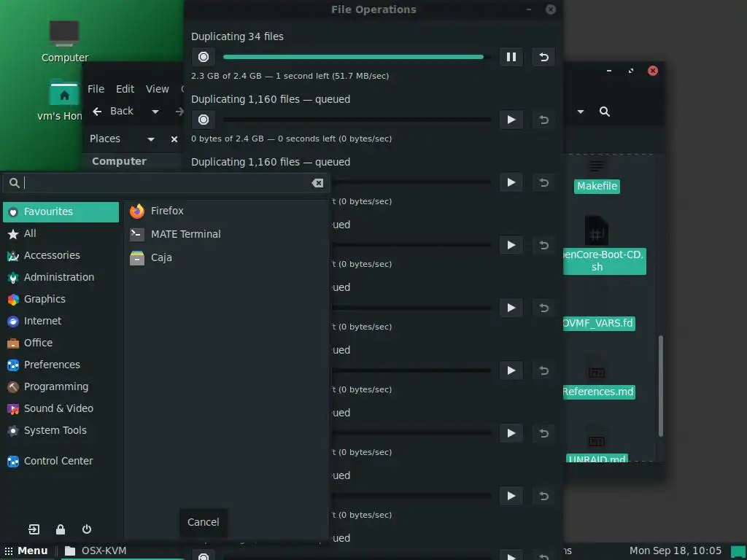Open the Control Center
Viewport: 747px width, 560px height.
coord(61,462)
